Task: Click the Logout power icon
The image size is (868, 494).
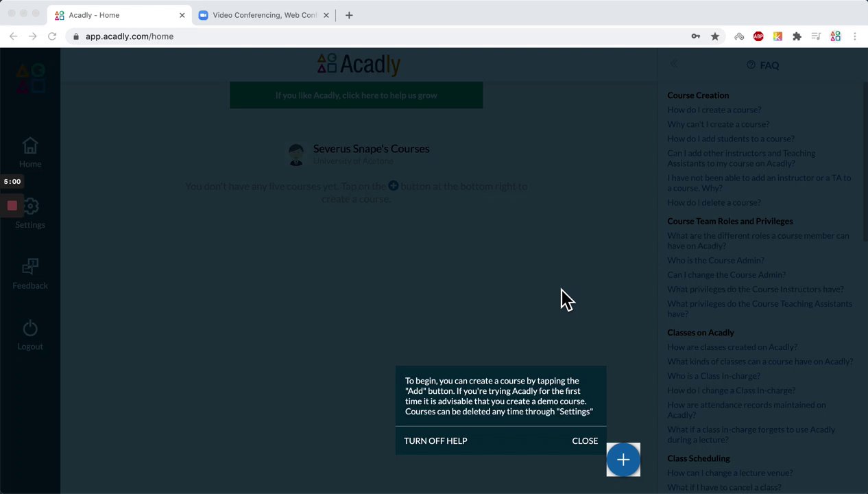Action: pos(30,328)
